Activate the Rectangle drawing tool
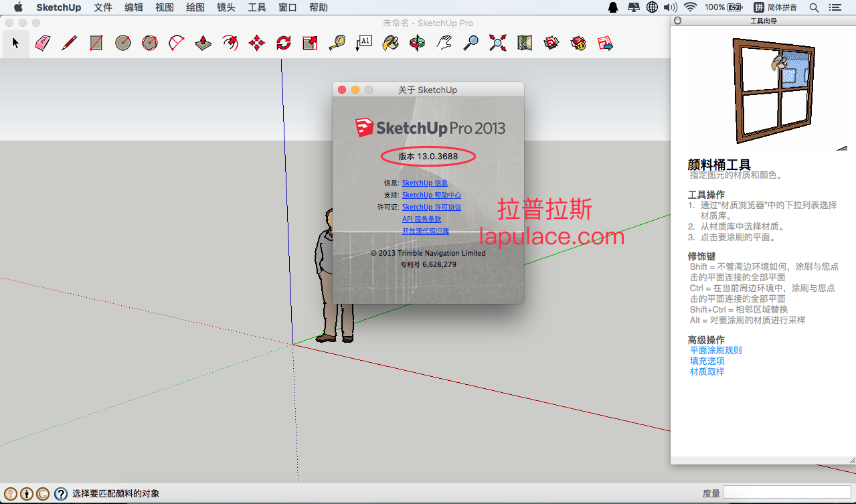Viewport: 856px width, 504px height. [x=96, y=44]
